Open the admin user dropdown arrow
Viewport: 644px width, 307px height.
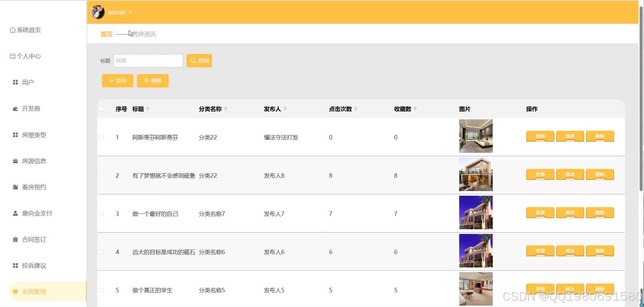pyautogui.click(x=130, y=12)
